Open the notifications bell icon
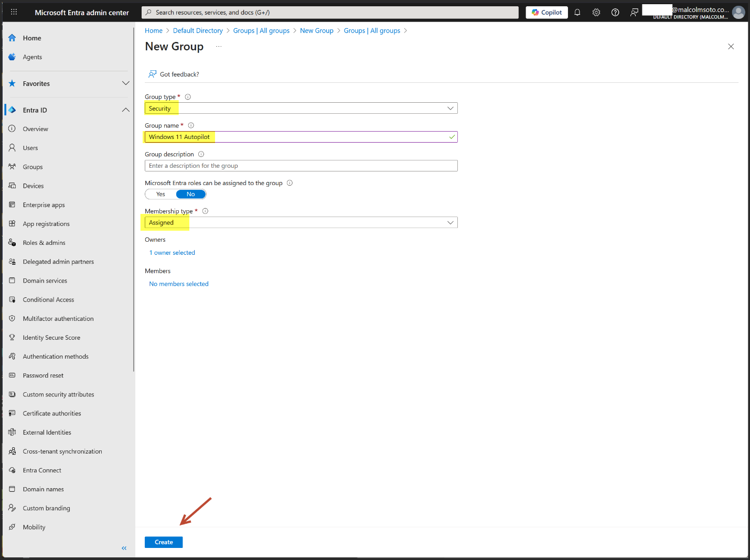This screenshot has height=560, width=750. click(577, 13)
